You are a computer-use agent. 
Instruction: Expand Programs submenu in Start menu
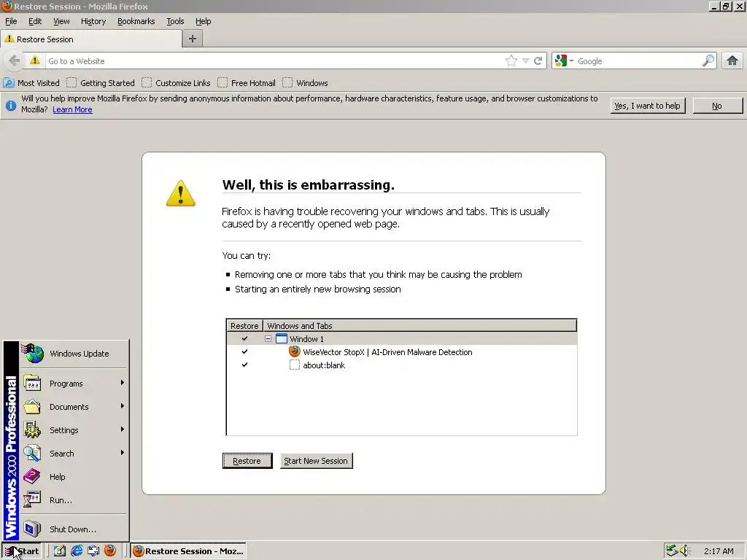74,384
